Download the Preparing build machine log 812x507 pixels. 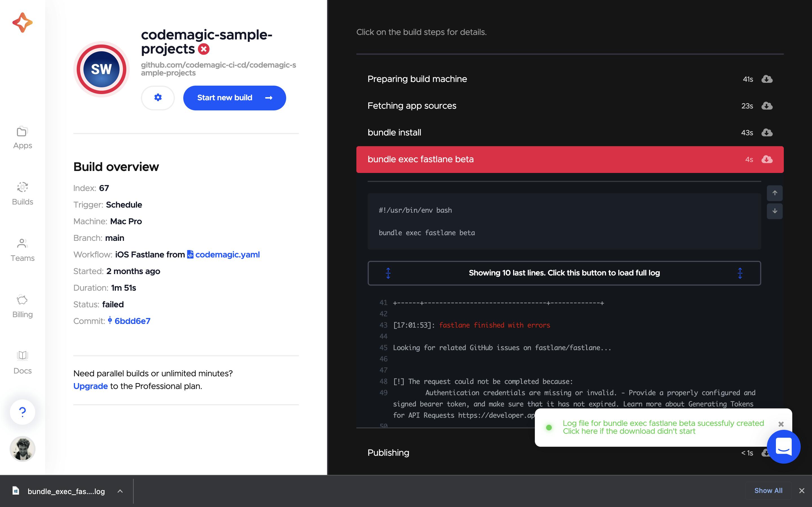767,79
